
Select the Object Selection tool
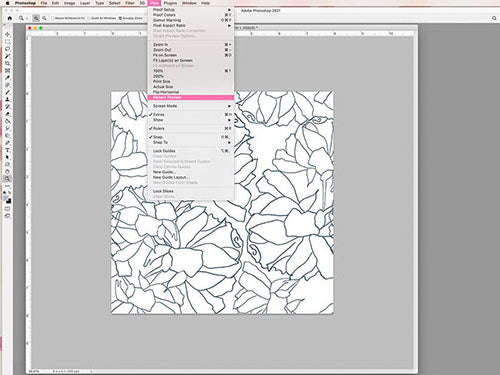coord(7,56)
